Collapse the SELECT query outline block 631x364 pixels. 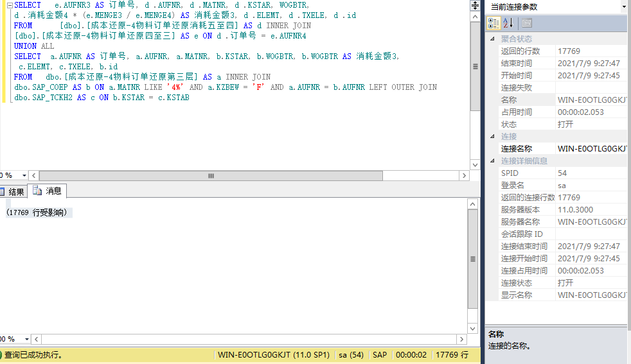[10, 5]
